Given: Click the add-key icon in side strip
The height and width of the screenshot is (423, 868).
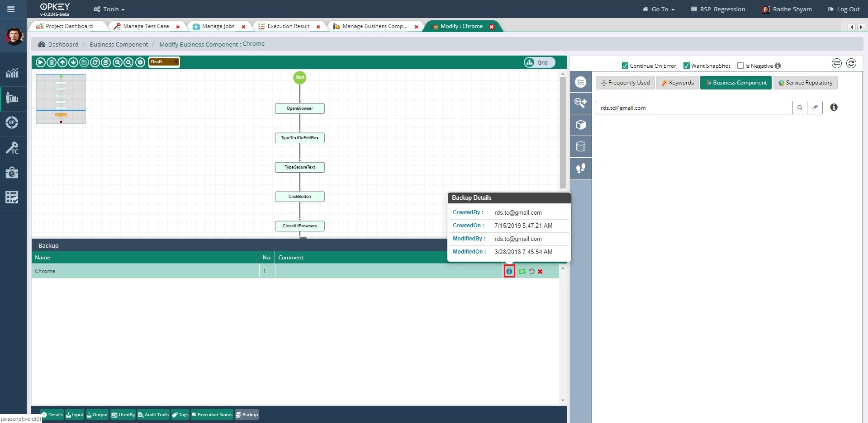Looking at the screenshot, I should tap(581, 103).
